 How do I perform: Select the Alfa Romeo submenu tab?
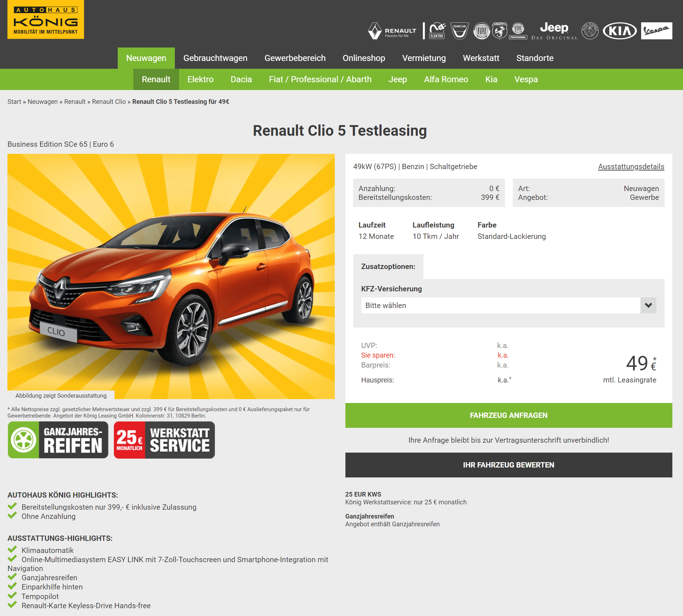[446, 79]
